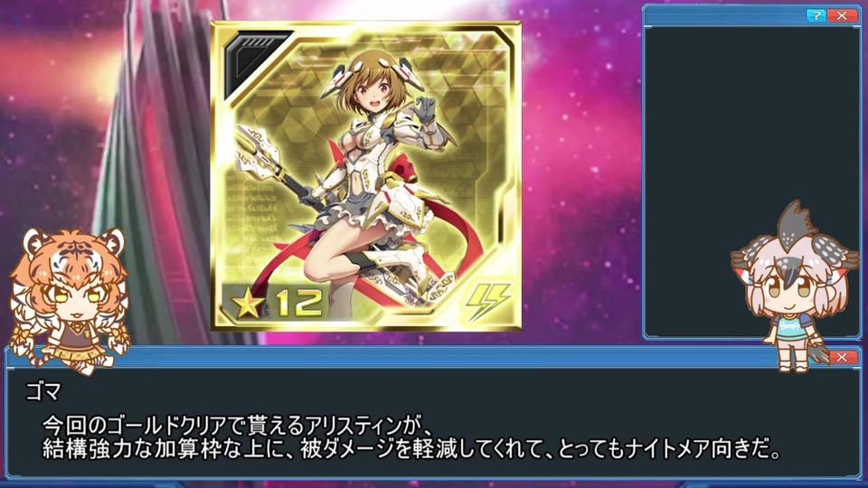This screenshot has width=868, height=488.
Task: Select the tiger chibi character avatar
Action: point(70,300)
